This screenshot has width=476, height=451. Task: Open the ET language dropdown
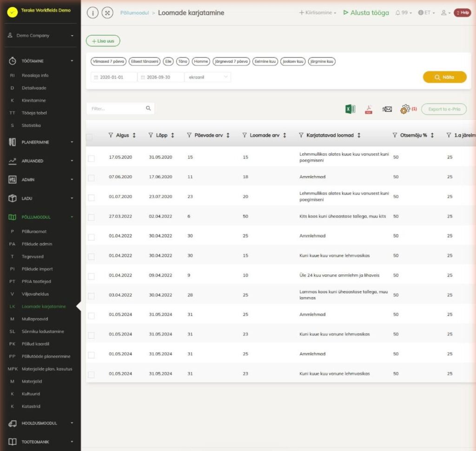click(x=426, y=13)
